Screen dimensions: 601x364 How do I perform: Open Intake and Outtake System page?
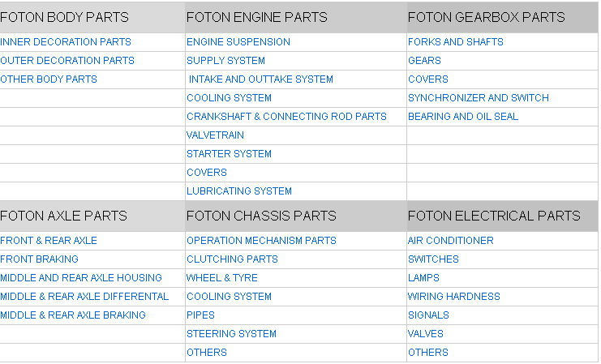pos(261,79)
